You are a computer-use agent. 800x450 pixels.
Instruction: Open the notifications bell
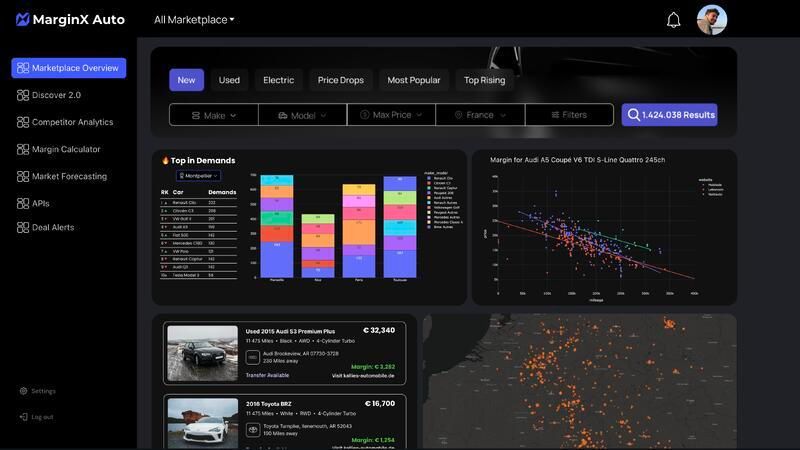tap(673, 20)
